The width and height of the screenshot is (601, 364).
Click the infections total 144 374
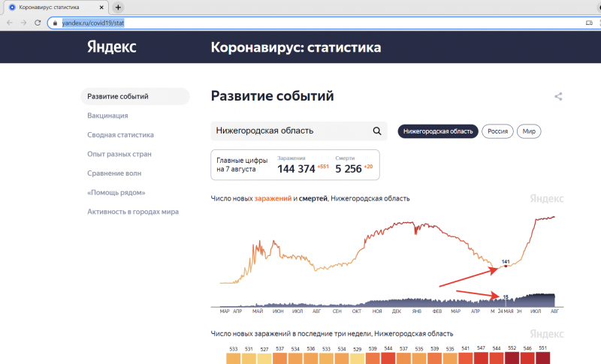296,169
